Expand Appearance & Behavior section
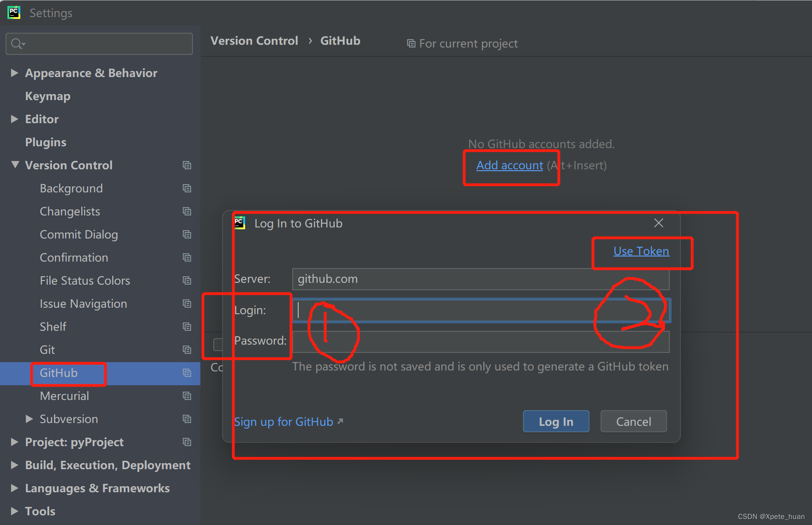Image resolution: width=812 pixels, height=525 pixels. (x=15, y=73)
